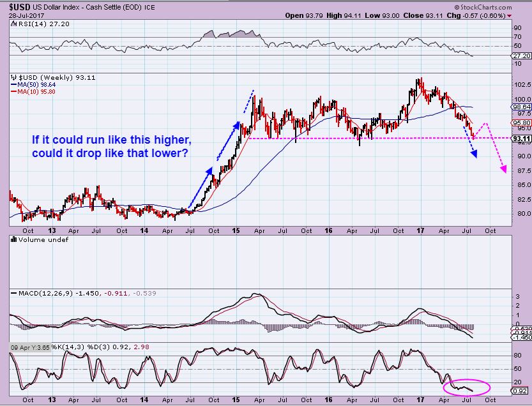Click the pink ellipse on the stochastic panel

[x=466, y=387]
